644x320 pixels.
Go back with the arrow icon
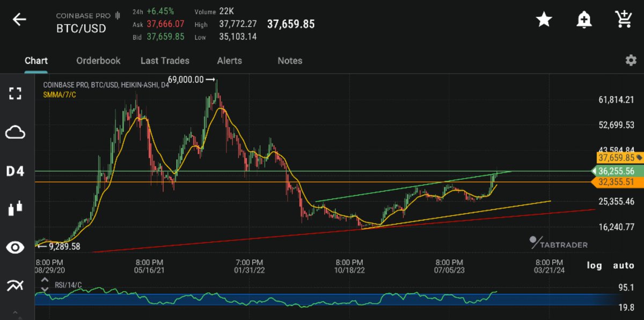20,20
